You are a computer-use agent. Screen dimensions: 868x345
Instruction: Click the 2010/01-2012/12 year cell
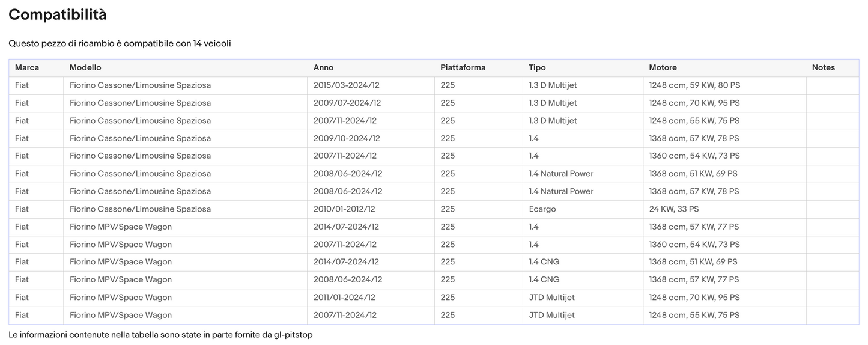coord(344,209)
